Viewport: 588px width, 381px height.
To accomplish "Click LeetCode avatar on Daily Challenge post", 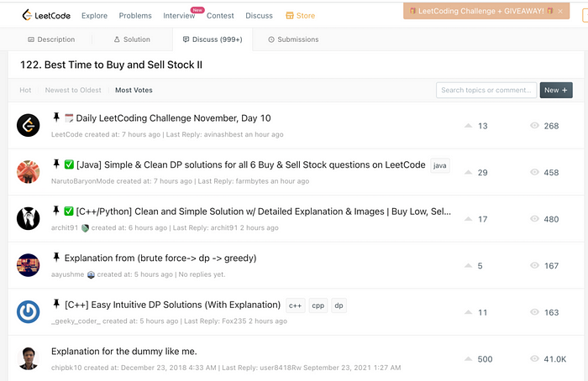I will coord(28,125).
